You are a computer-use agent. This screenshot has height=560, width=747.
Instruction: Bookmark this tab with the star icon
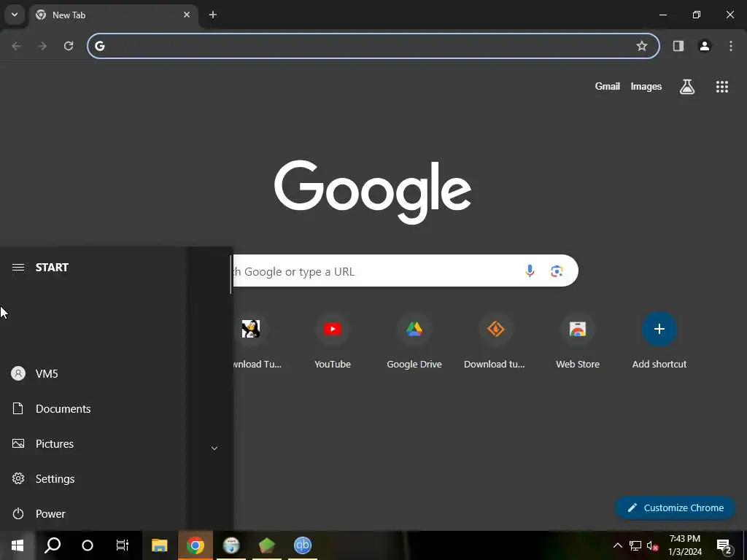(642, 46)
